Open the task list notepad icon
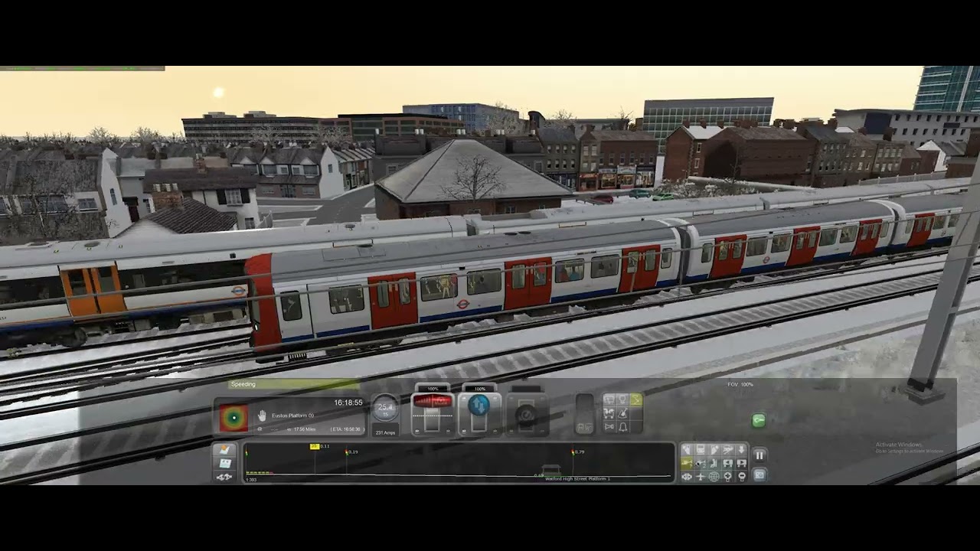 (x=224, y=449)
